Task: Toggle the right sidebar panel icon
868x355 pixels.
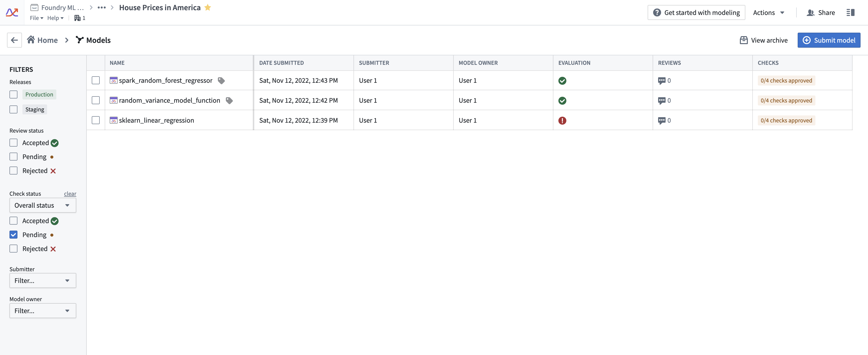Action: tap(850, 12)
